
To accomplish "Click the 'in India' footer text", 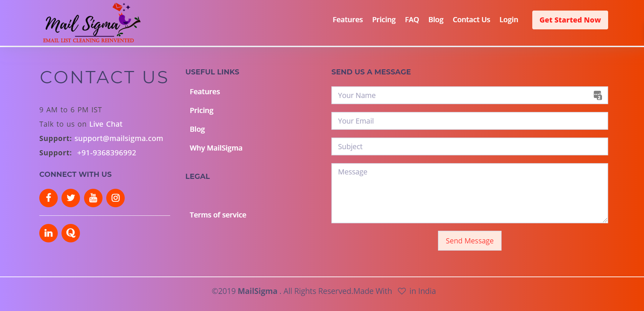I will [423, 291].
